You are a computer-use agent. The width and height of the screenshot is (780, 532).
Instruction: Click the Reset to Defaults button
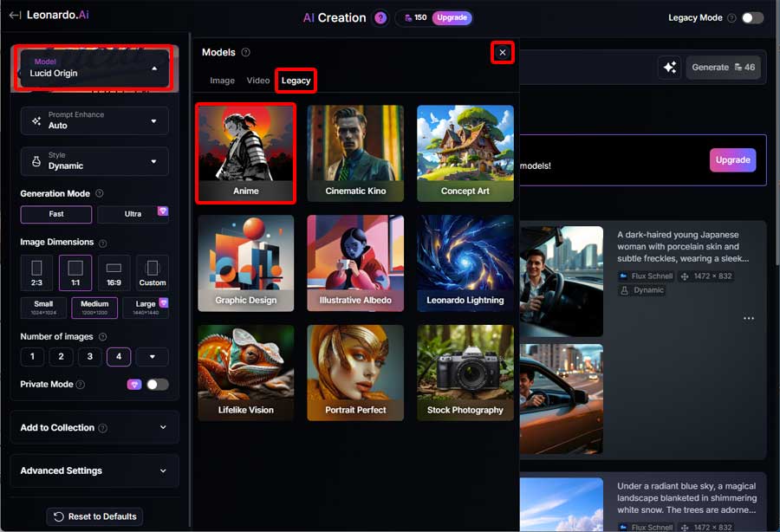[94, 516]
